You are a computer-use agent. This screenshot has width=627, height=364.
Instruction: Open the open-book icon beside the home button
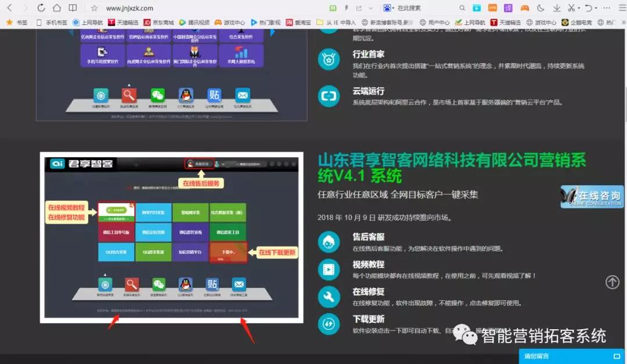[x=73, y=8]
